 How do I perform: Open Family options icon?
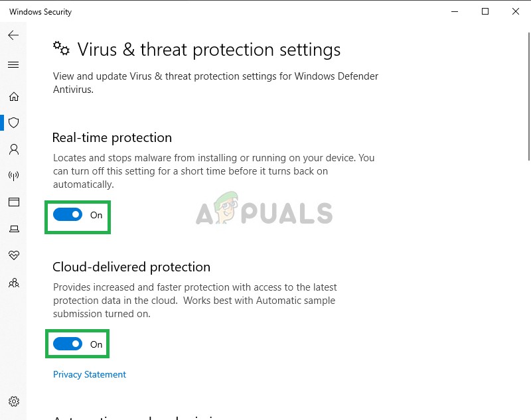(13, 283)
